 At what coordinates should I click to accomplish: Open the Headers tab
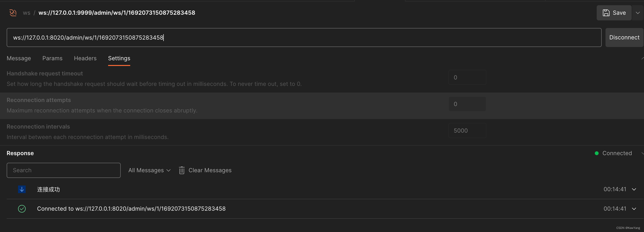coord(85,58)
